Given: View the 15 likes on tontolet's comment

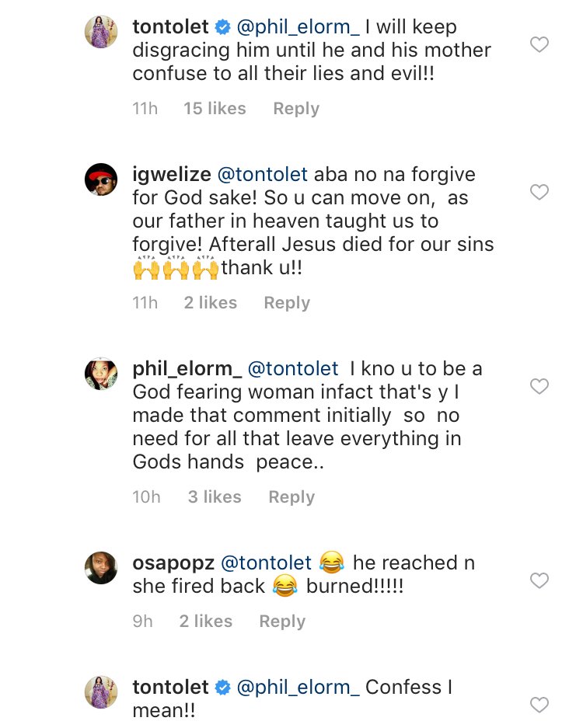Looking at the screenshot, I should (x=215, y=109).
